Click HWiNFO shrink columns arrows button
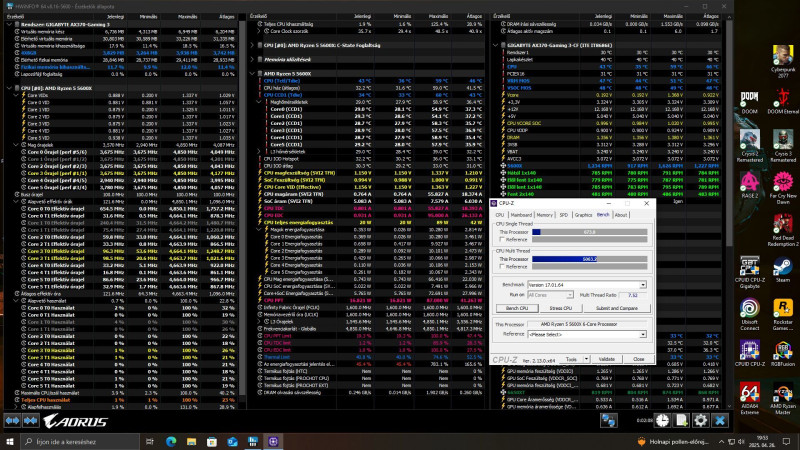This screenshot has width=800, height=450. pos(30,421)
